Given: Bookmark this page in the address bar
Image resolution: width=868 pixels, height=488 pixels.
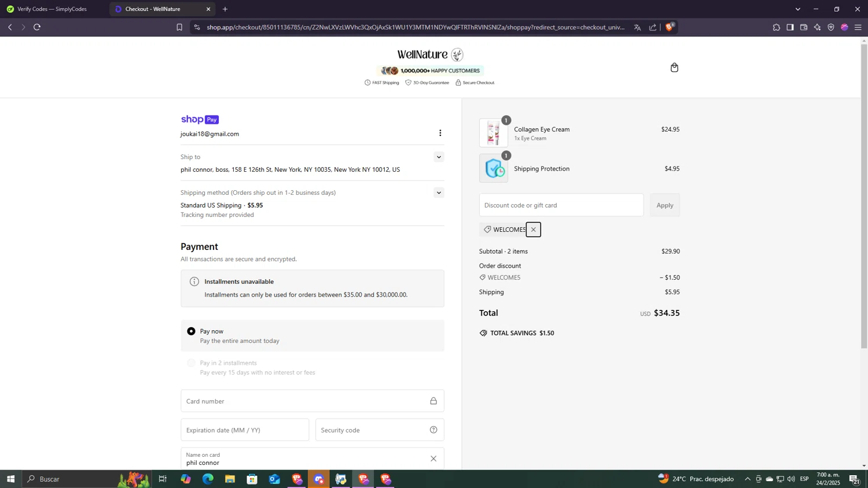Looking at the screenshot, I should 179,27.
